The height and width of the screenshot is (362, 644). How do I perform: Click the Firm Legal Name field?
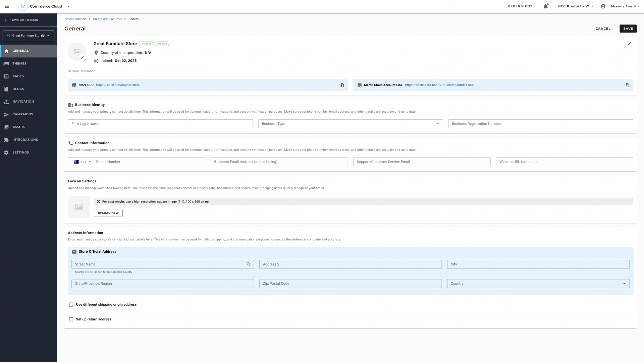point(160,124)
